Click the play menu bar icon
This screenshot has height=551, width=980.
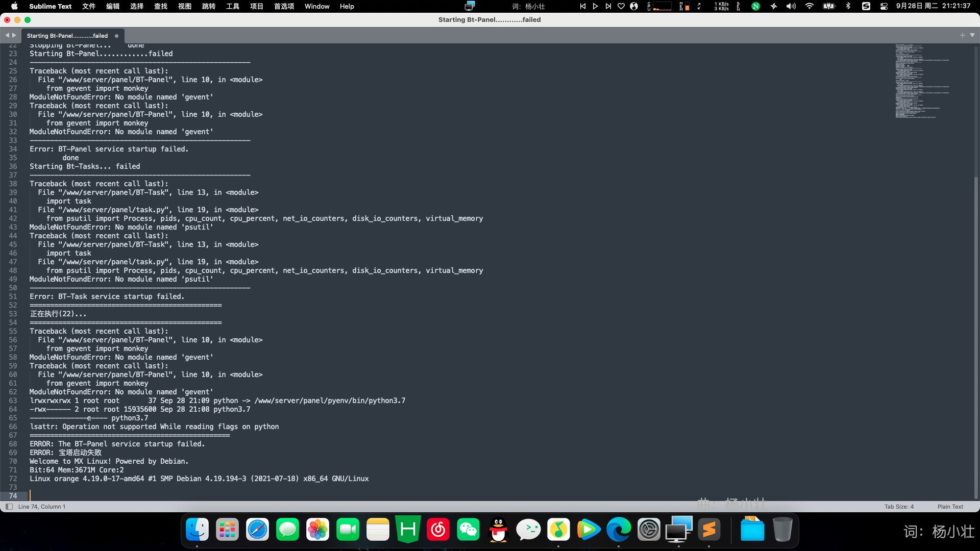click(x=595, y=6)
